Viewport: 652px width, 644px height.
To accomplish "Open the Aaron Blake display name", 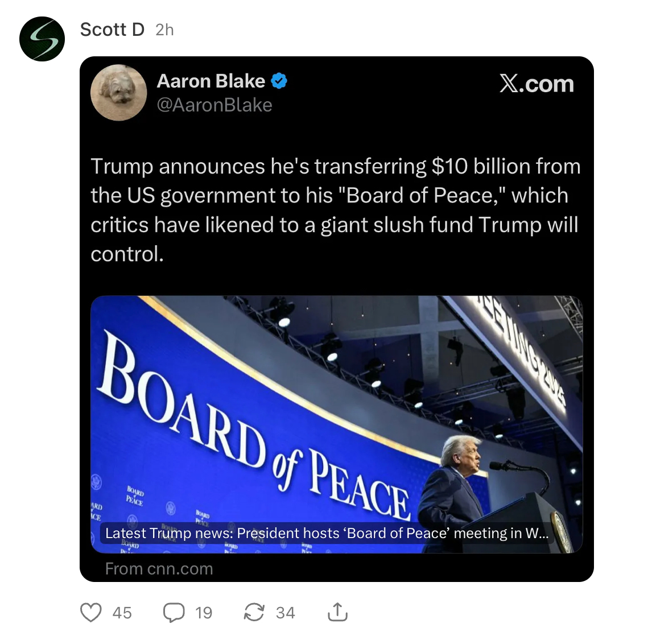I will click(211, 81).
